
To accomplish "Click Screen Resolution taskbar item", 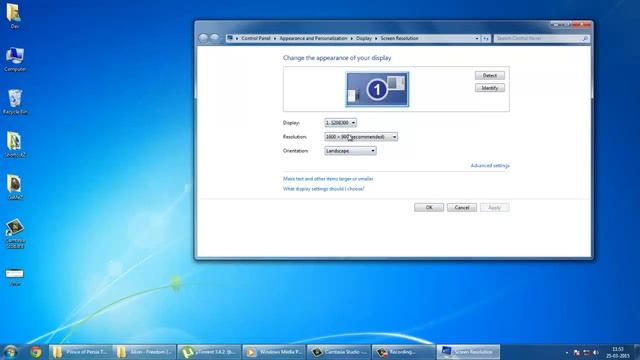I will (468, 352).
